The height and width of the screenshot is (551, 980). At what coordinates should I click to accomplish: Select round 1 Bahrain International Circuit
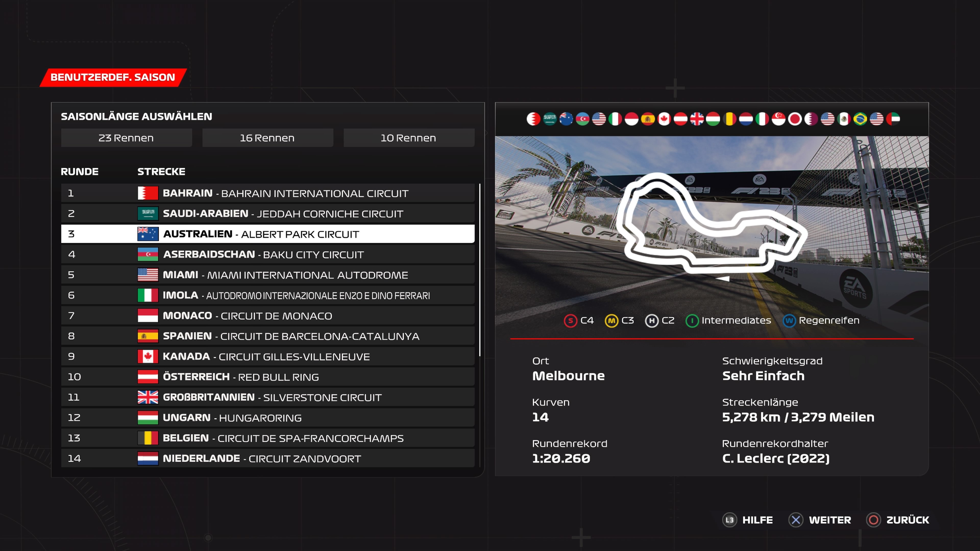pos(268,193)
